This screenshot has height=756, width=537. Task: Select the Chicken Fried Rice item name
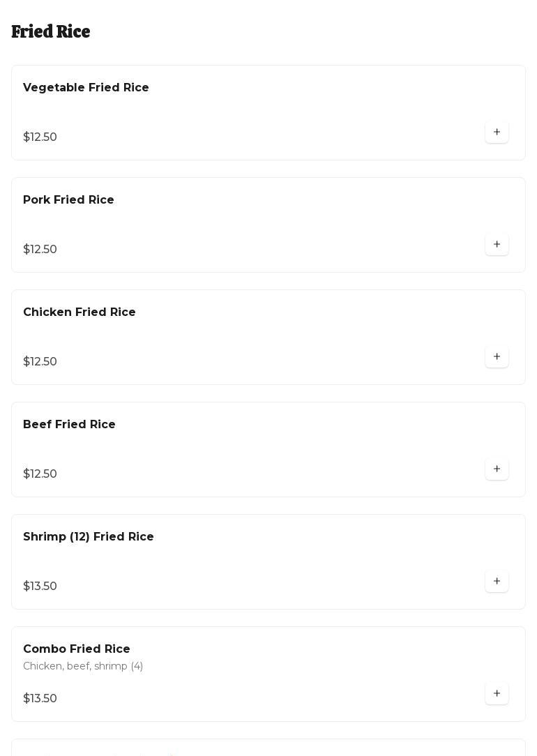80,312
